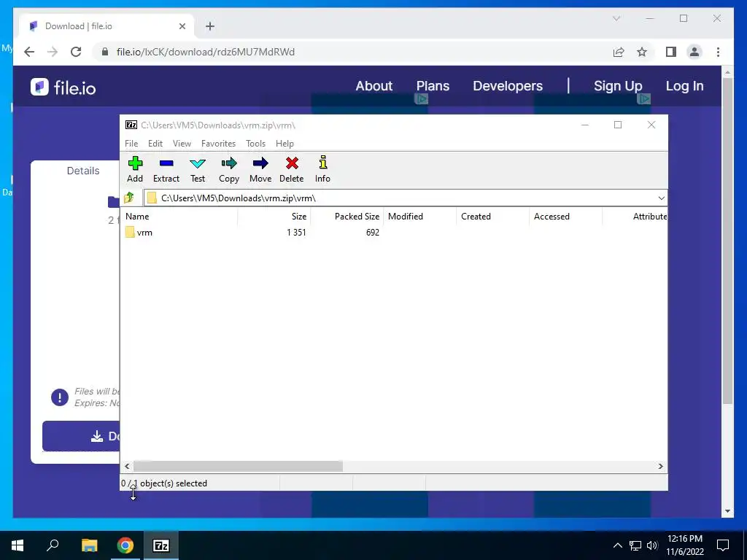Click the Chrome address bar URL
The height and width of the screenshot is (560, 747).
coord(205,52)
